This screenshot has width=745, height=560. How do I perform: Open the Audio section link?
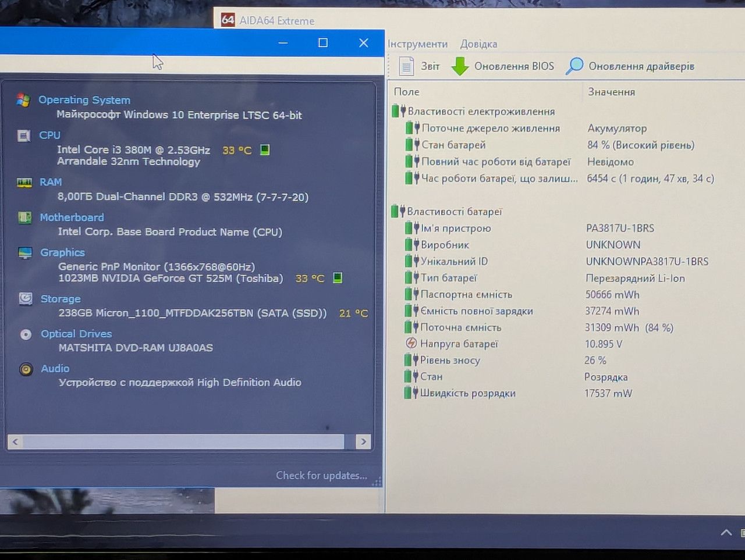pyautogui.click(x=55, y=369)
